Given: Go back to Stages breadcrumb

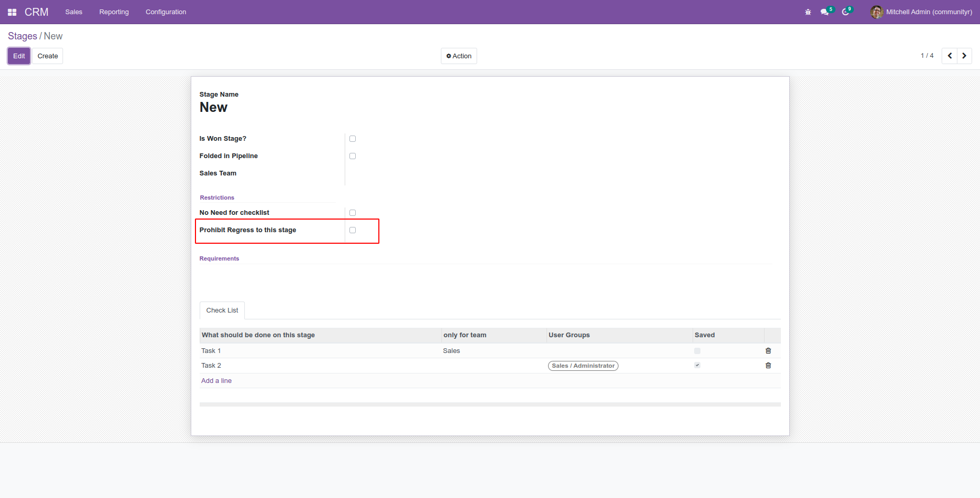Looking at the screenshot, I should click(x=23, y=36).
